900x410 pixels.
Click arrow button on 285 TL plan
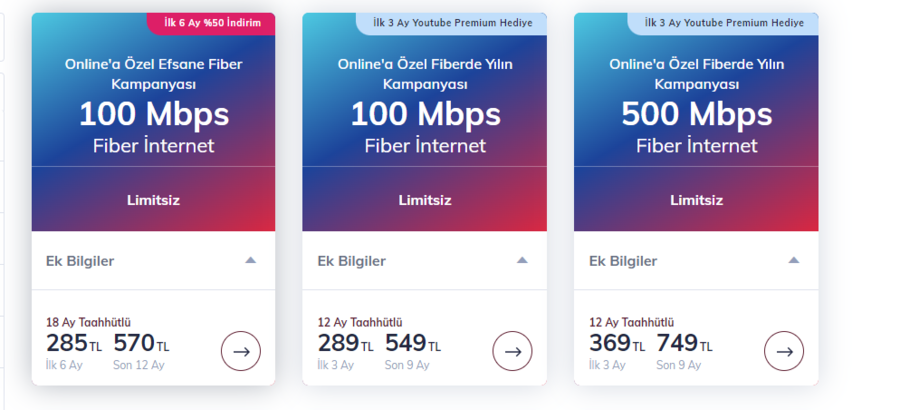tap(240, 351)
